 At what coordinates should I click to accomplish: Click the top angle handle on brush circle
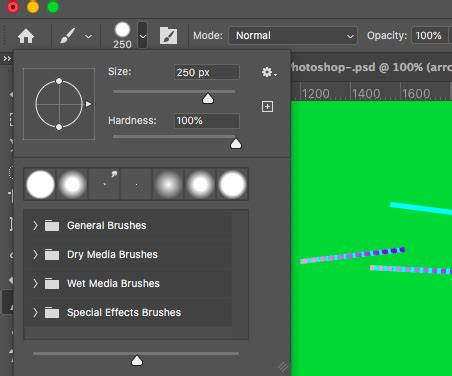(59, 81)
